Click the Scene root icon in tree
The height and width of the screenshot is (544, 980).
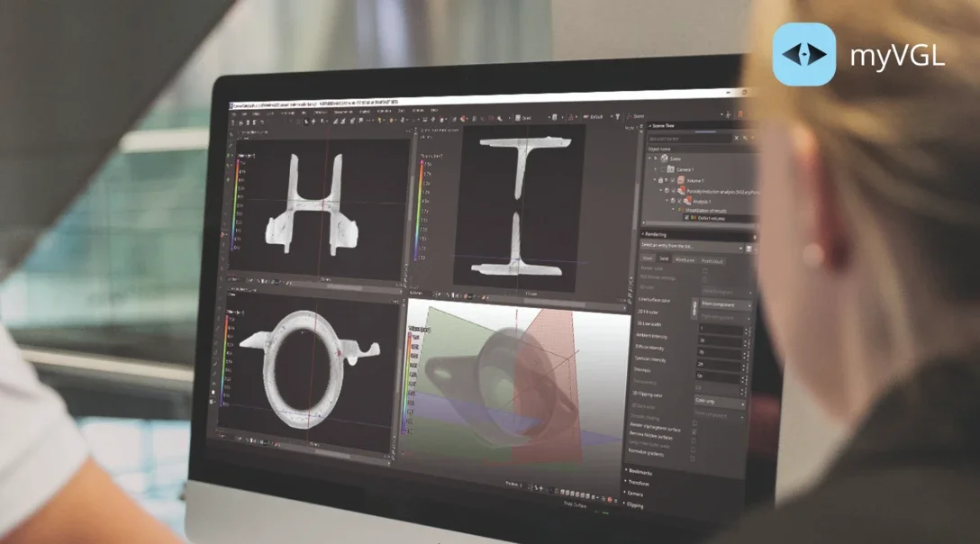point(662,157)
